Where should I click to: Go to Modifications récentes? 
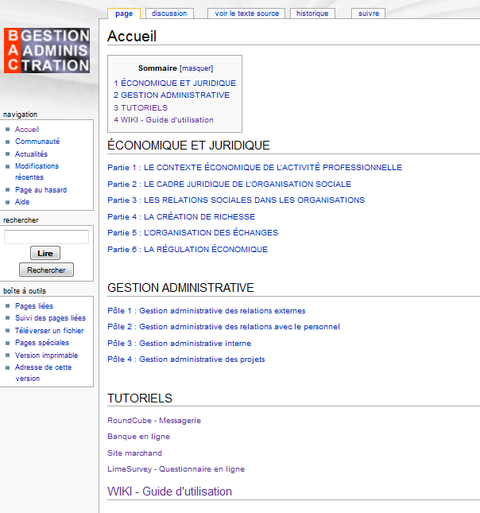pos(37,171)
